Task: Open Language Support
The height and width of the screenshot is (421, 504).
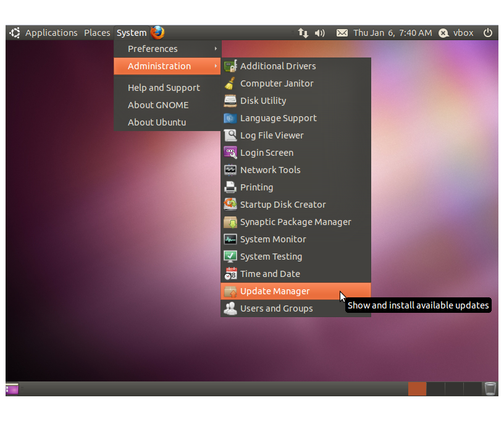Action: click(x=296, y=118)
